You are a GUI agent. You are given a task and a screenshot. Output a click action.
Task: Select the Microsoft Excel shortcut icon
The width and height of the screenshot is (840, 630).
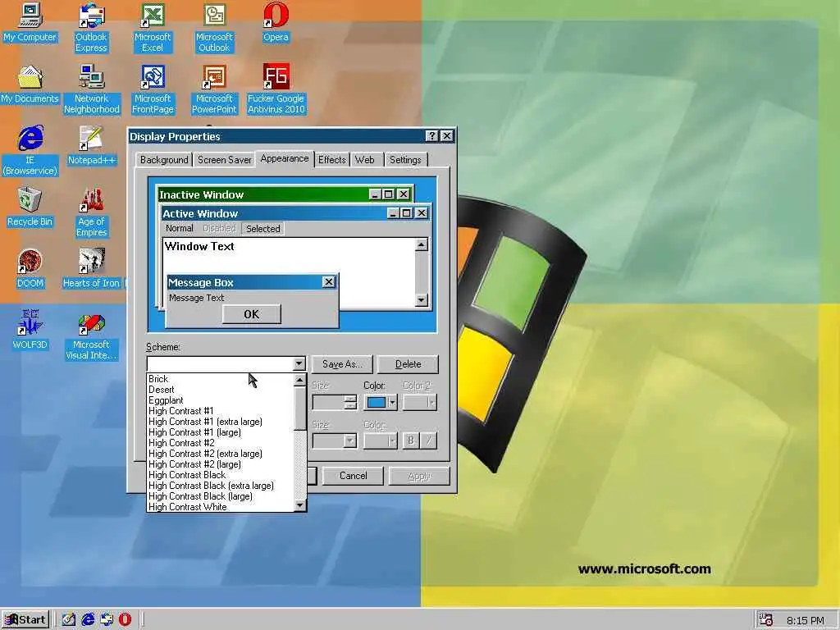pyautogui.click(x=153, y=28)
